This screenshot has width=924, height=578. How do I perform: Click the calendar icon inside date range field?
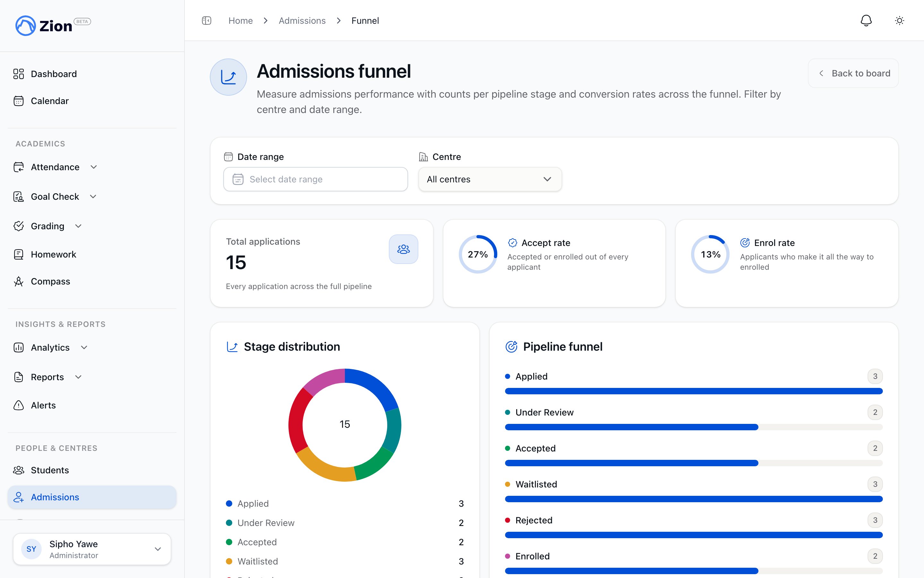(238, 179)
